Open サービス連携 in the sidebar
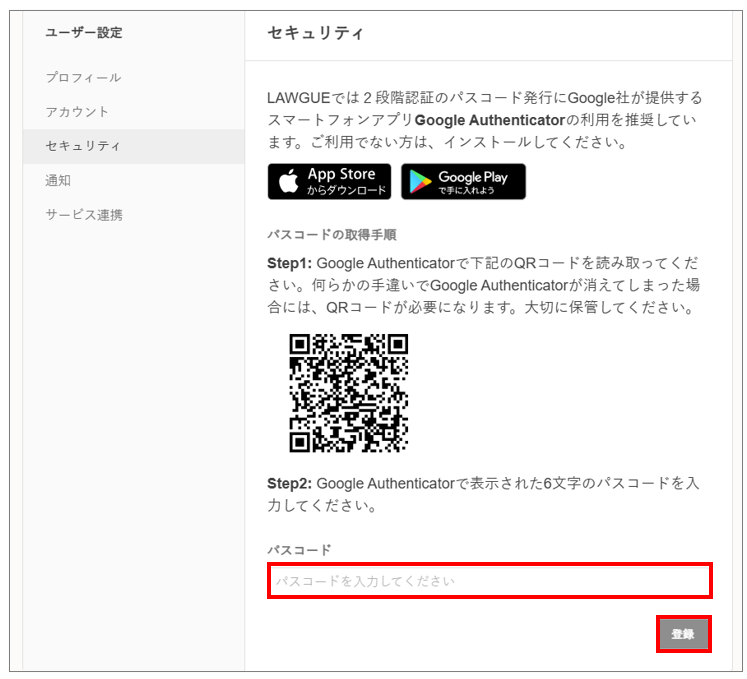 pyautogui.click(x=84, y=215)
